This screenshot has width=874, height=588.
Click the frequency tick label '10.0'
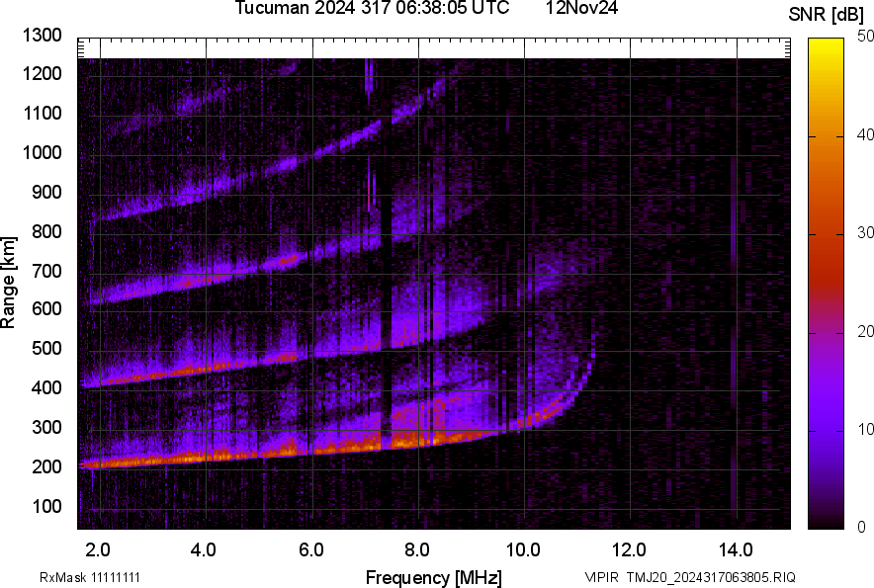(x=523, y=550)
